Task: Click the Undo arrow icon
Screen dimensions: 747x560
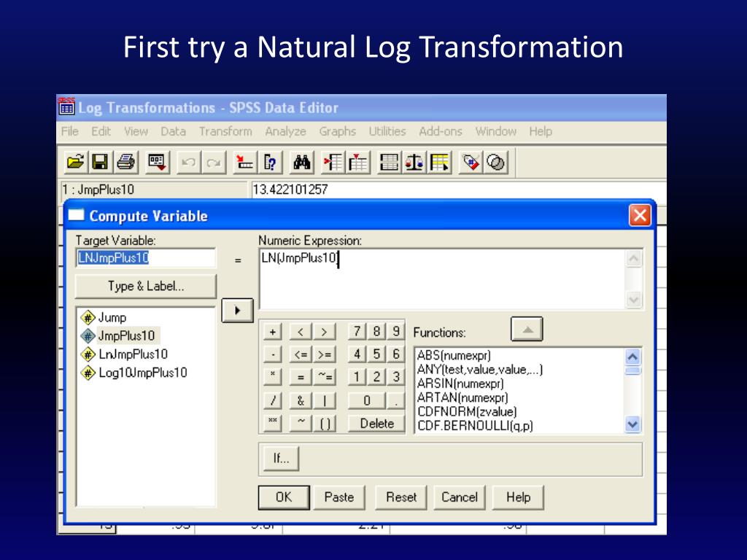Action: pyautogui.click(x=189, y=163)
